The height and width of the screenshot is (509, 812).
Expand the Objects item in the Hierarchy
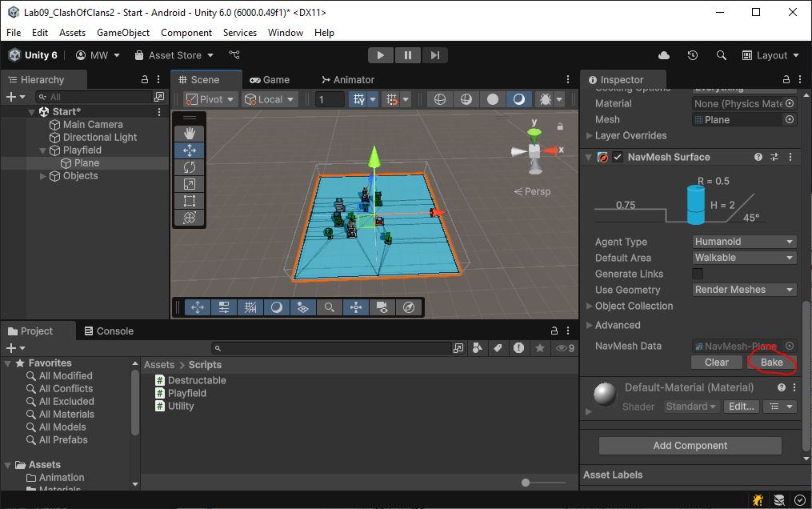[44, 175]
